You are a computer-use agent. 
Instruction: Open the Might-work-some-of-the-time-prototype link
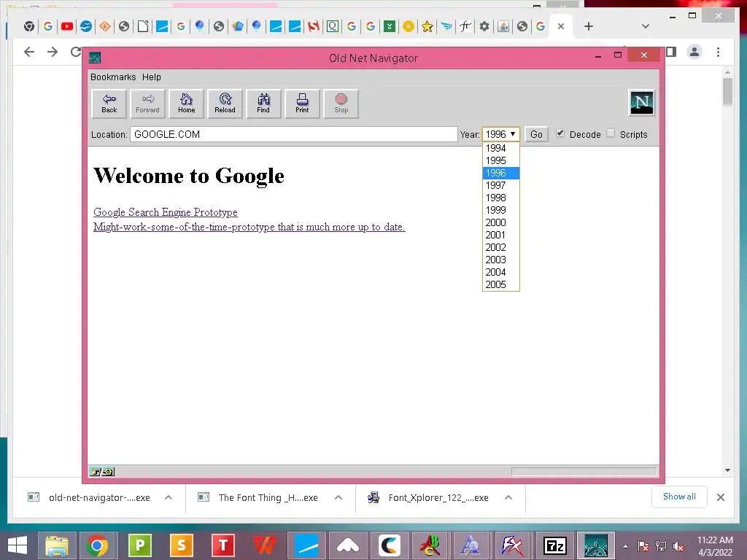click(249, 227)
